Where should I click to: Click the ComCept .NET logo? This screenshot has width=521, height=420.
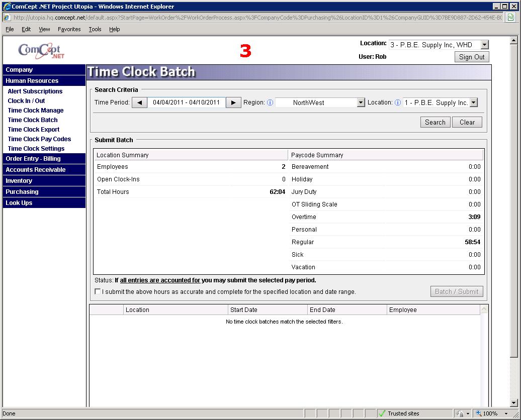[x=41, y=50]
